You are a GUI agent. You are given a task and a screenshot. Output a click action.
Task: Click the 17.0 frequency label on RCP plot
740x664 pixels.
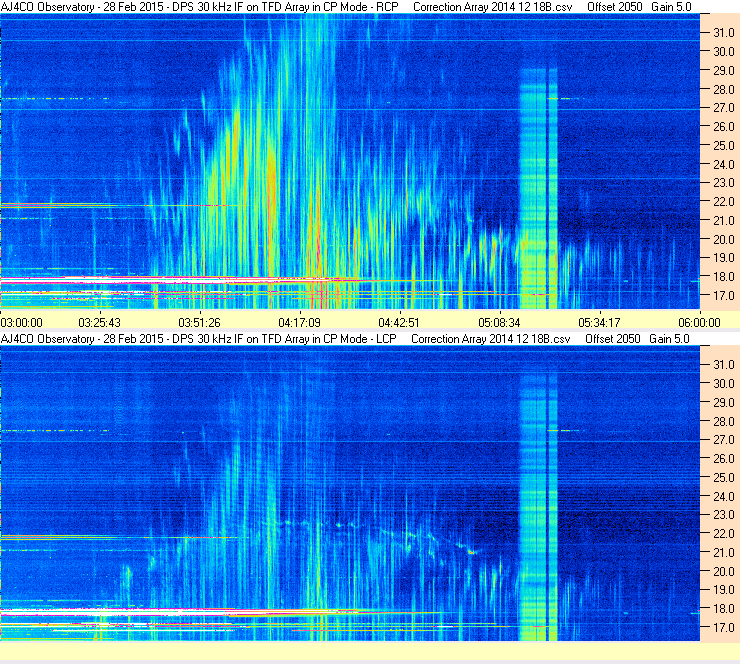pos(724,295)
